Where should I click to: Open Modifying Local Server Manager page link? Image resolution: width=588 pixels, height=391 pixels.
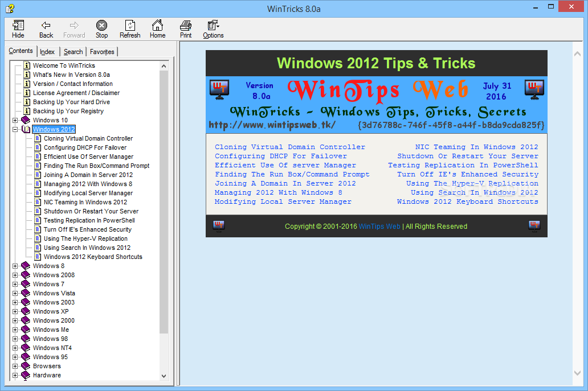coord(283,201)
